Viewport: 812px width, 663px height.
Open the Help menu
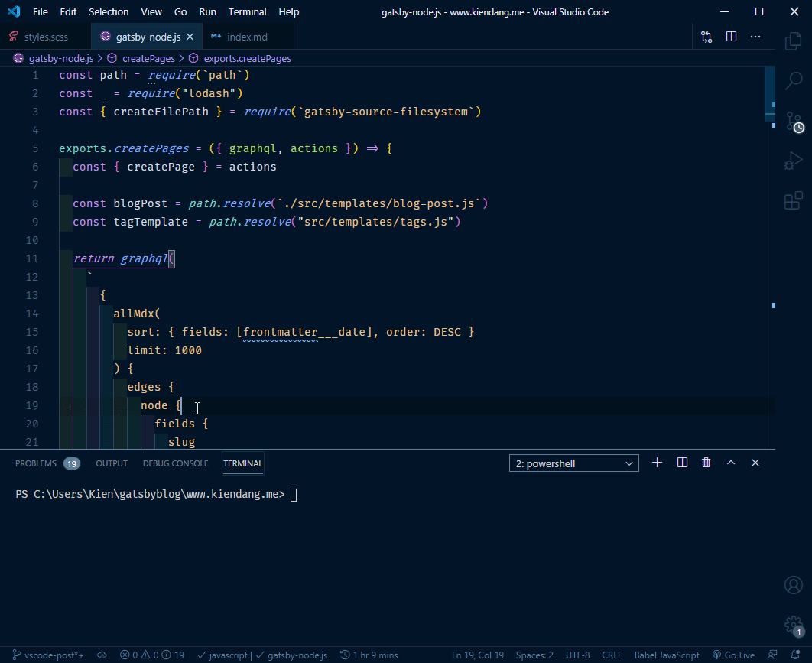[x=289, y=12]
